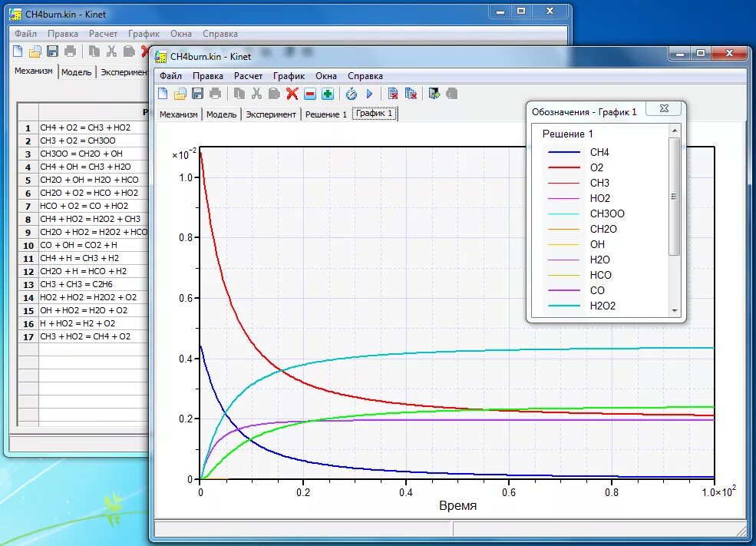756x546 pixels.
Task: Select Модель tab in back window
Action: coord(76,72)
